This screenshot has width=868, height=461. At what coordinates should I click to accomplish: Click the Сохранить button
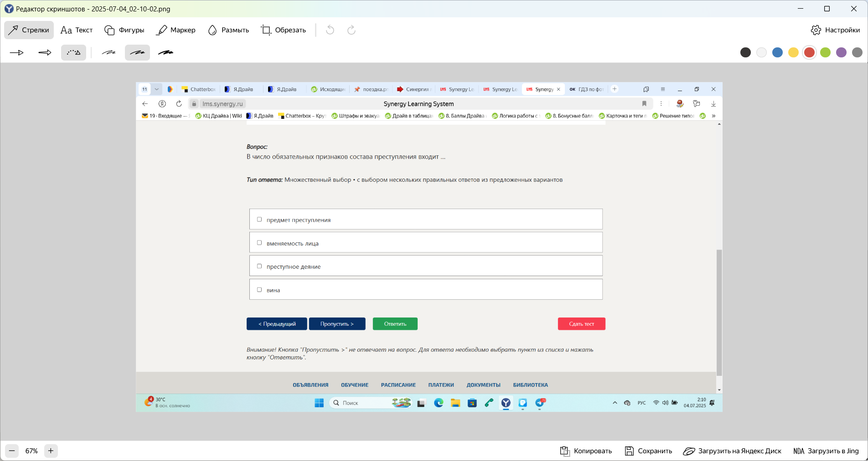pos(648,451)
